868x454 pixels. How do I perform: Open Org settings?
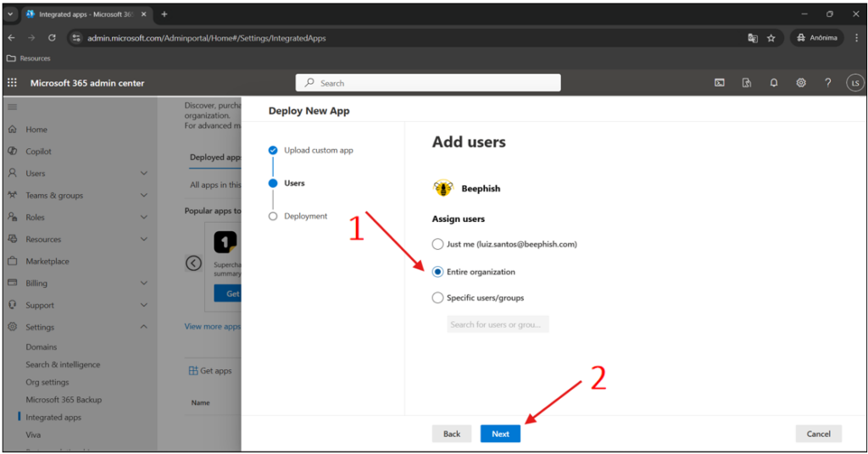click(47, 382)
